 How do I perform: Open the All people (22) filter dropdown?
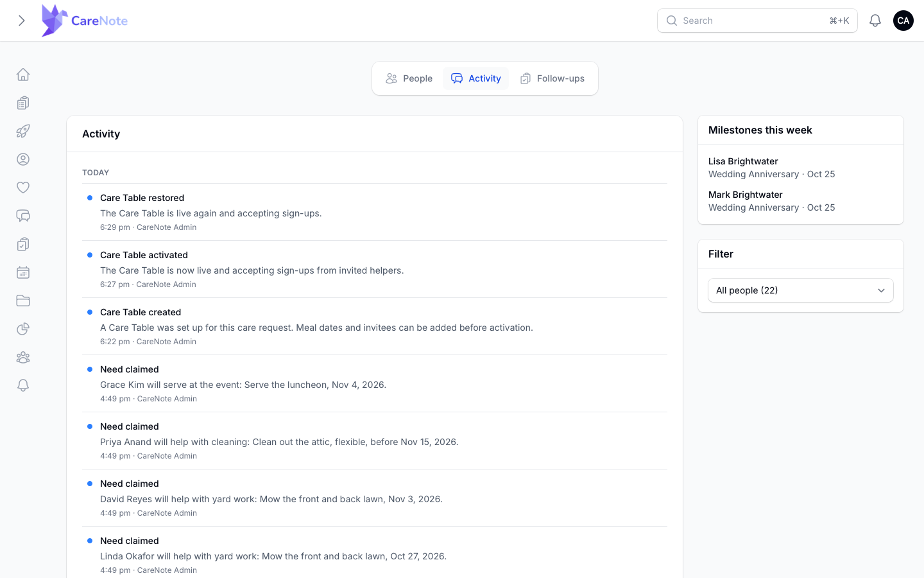tap(801, 290)
